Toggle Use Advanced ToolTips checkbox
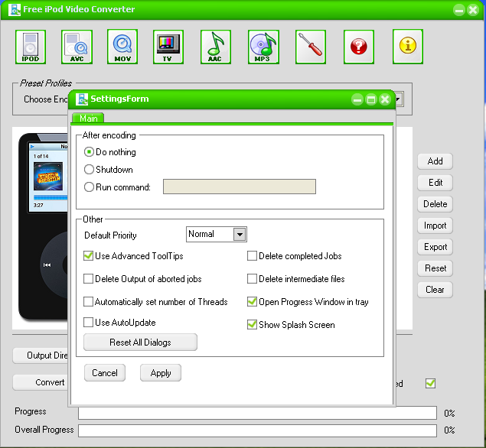486x448 pixels. click(x=88, y=256)
